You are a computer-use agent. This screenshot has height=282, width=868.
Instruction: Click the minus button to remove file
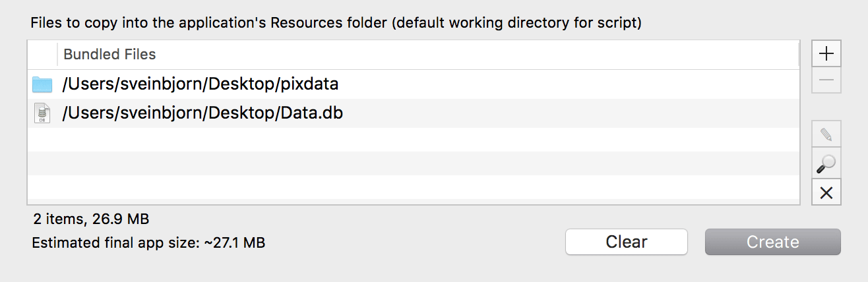(826, 80)
